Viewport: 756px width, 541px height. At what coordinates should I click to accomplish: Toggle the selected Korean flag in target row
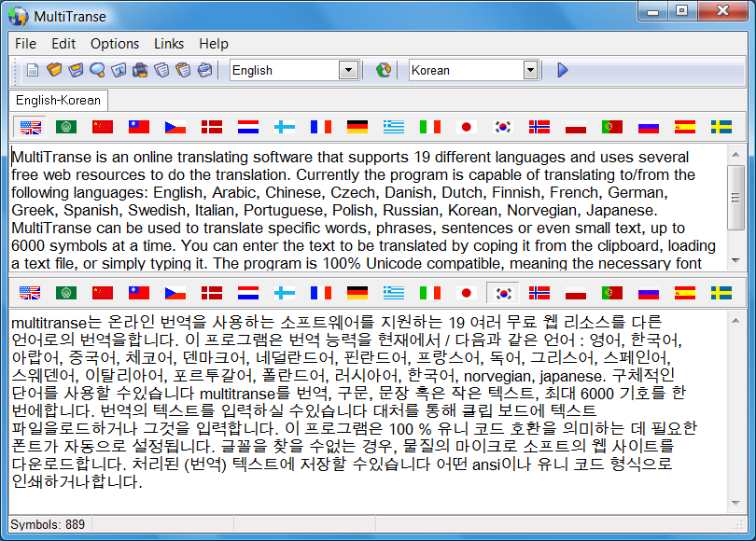click(x=504, y=293)
